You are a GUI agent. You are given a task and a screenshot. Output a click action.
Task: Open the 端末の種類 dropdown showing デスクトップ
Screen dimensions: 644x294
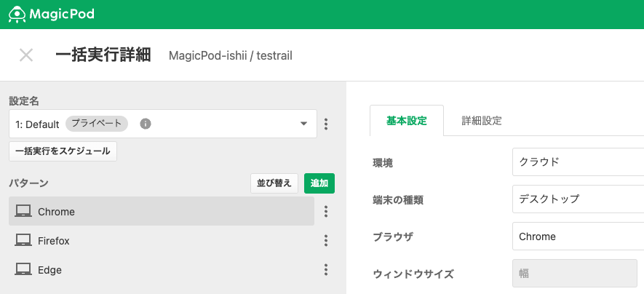(x=578, y=199)
